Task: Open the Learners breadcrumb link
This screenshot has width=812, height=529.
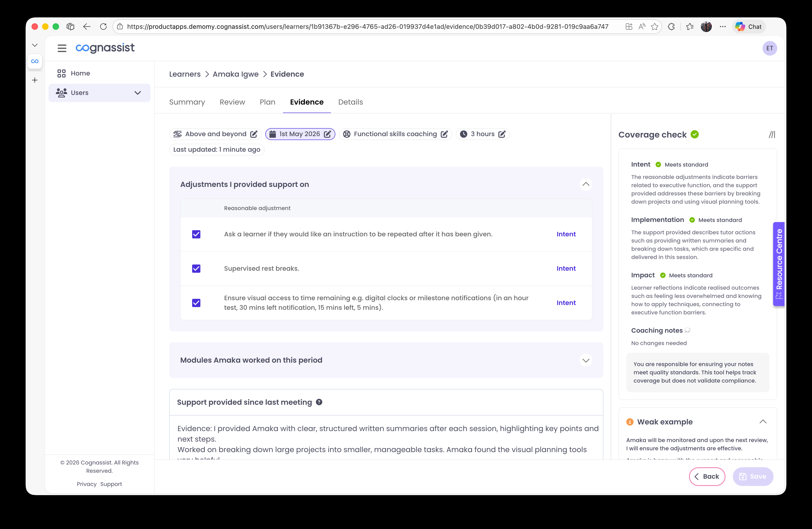Action: 185,74
